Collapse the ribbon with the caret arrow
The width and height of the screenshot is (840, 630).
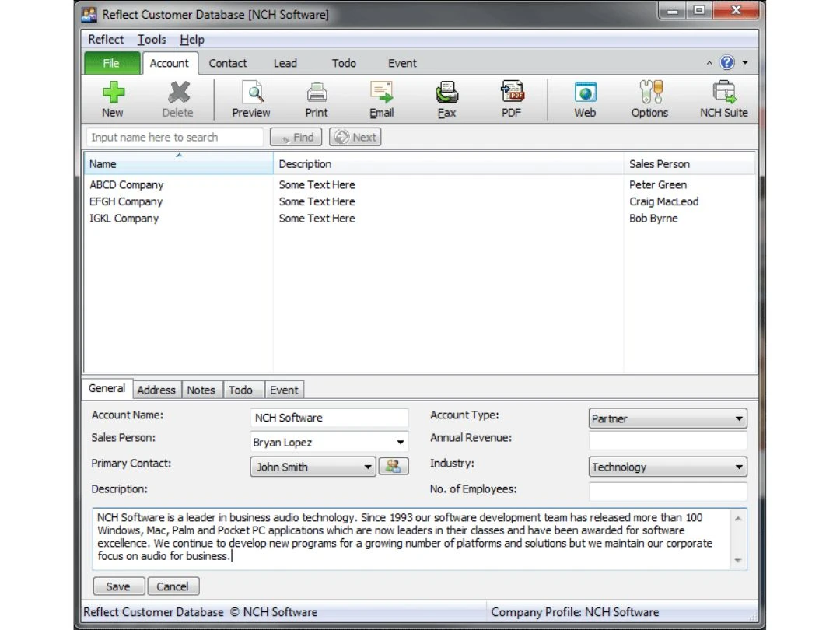[x=709, y=63]
